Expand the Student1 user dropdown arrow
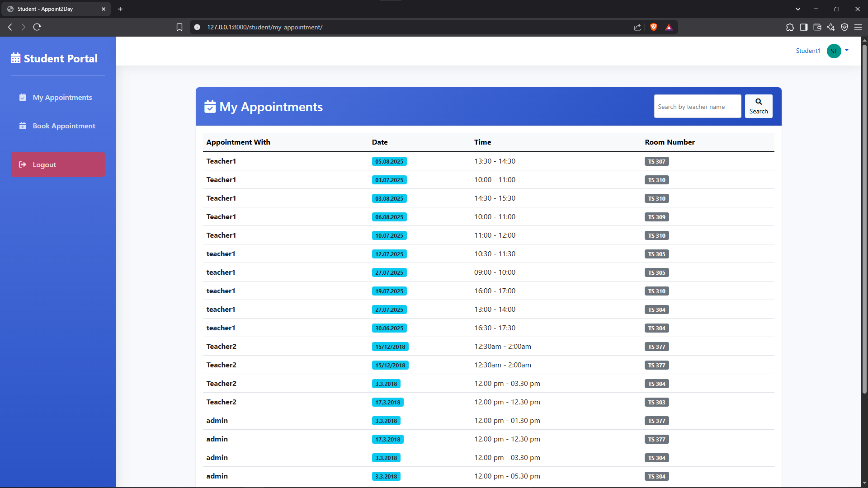The image size is (868, 488). point(847,51)
